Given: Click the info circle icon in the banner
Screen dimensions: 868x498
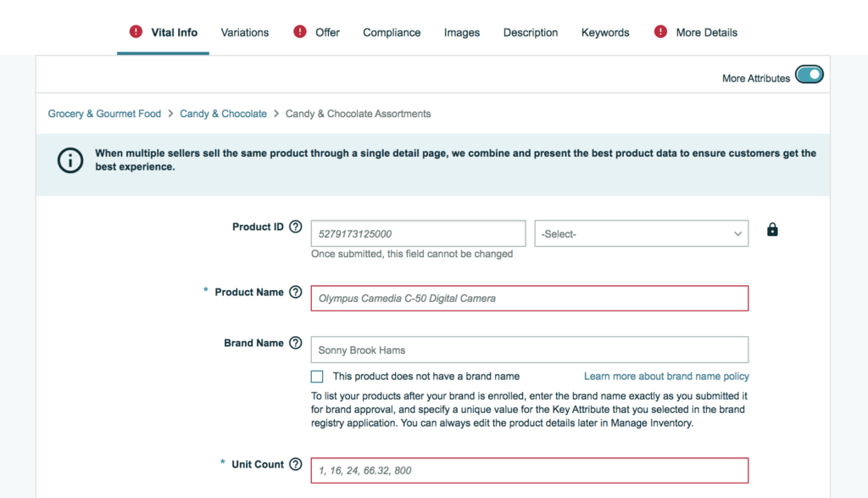Looking at the screenshot, I should [70, 160].
